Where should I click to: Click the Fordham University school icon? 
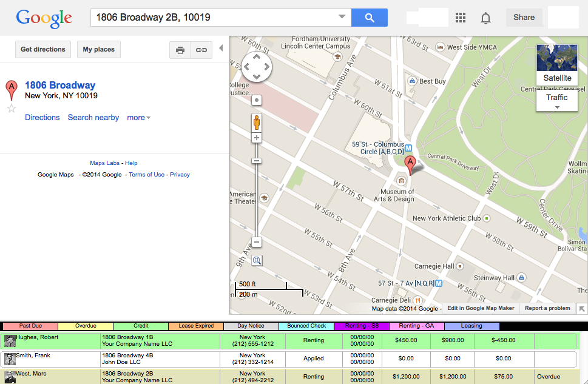coord(338,57)
